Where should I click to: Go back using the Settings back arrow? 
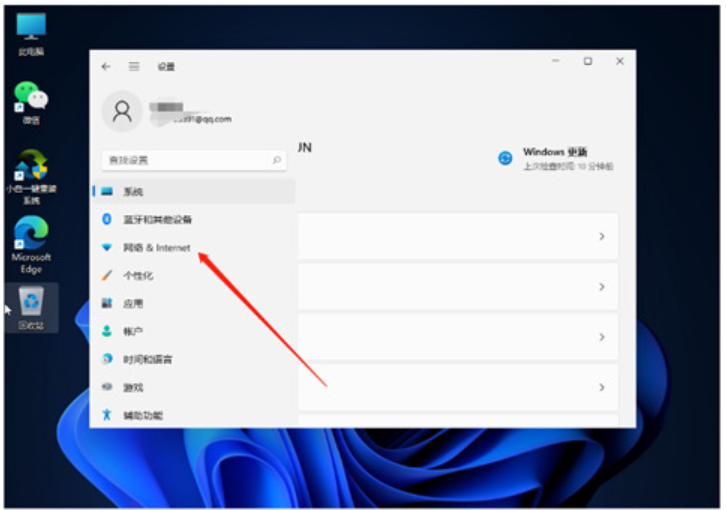click(x=106, y=67)
